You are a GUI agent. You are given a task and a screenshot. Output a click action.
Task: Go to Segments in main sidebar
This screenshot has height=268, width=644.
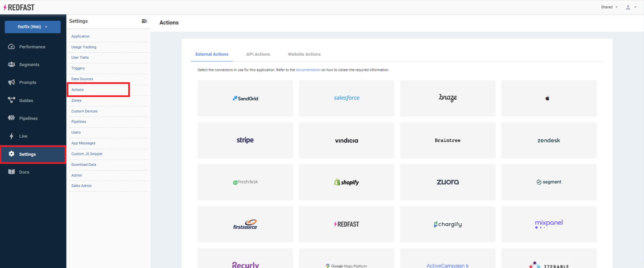click(x=29, y=65)
